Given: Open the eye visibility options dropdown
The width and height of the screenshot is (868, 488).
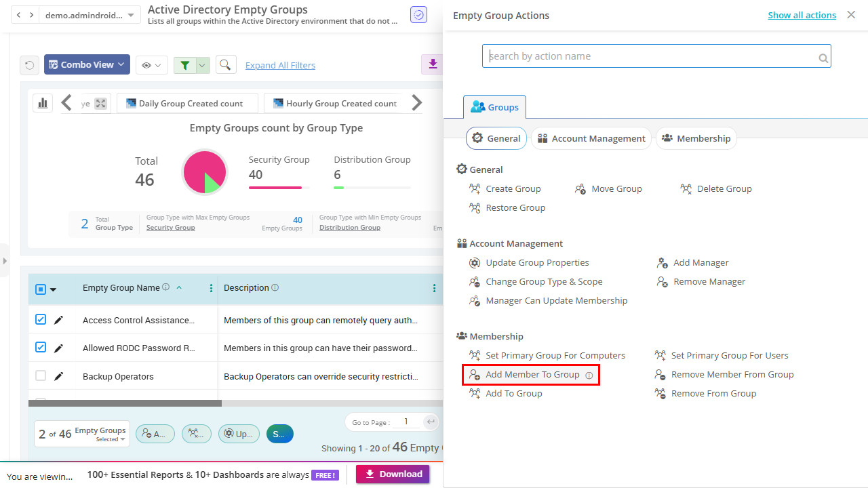Looking at the screenshot, I should [151, 65].
